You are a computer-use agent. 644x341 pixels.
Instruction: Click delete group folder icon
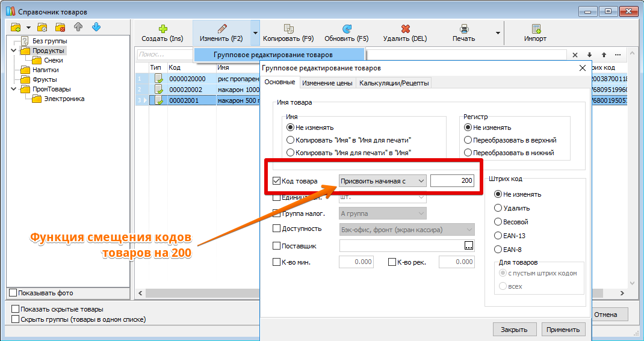(x=60, y=28)
